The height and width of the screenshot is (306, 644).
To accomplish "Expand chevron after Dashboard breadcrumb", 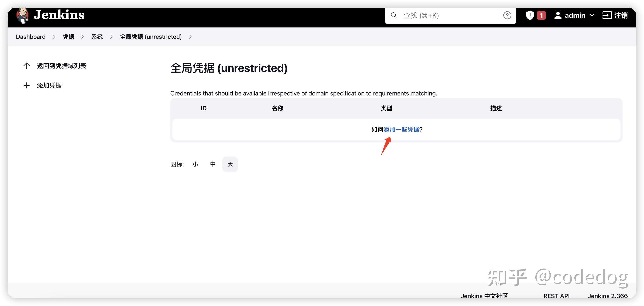I will [54, 37].
